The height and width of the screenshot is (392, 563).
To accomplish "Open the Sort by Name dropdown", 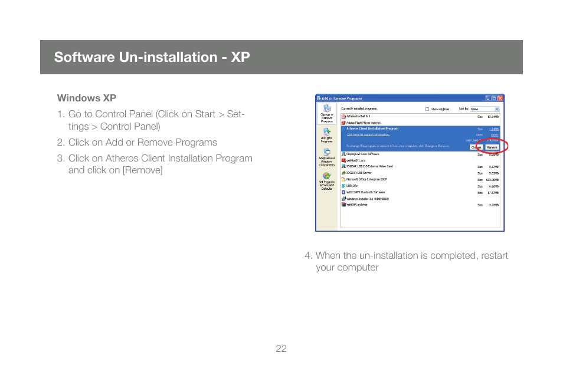I will (485, 109).
